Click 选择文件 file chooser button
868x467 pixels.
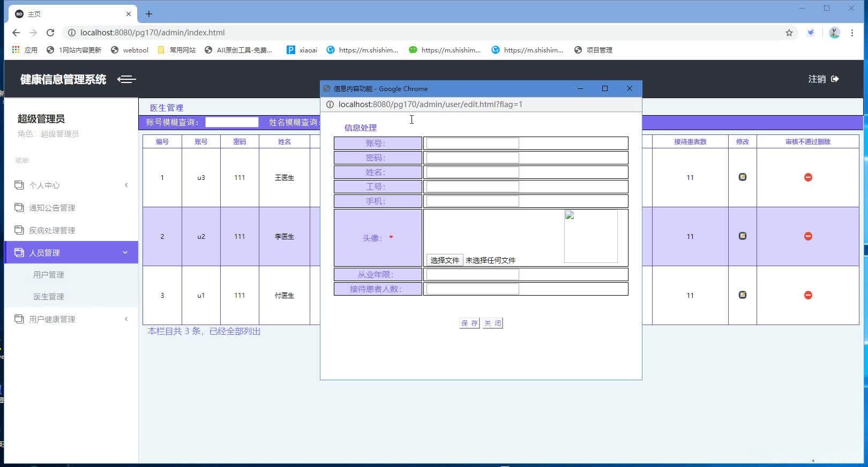point(445,260)
